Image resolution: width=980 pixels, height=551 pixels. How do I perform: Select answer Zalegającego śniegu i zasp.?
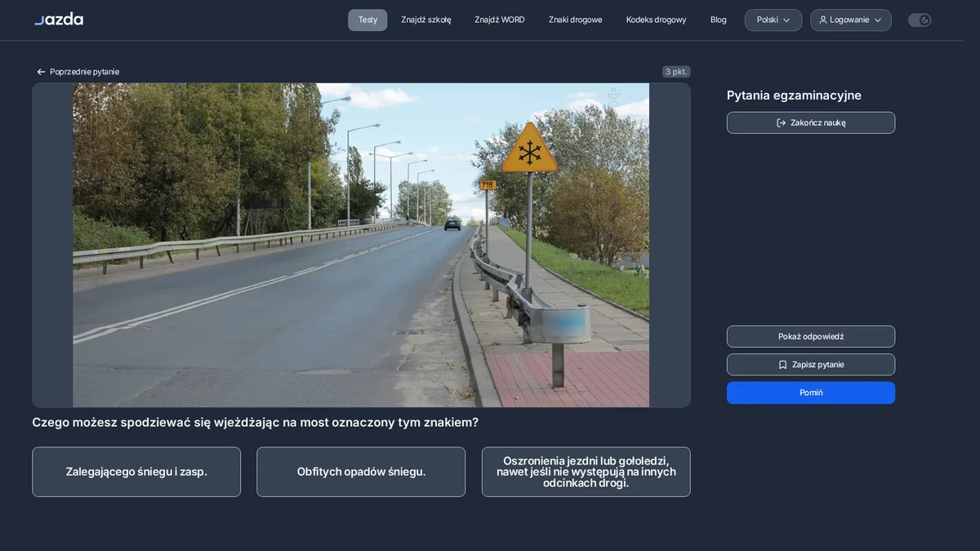(x=136, y=472)
